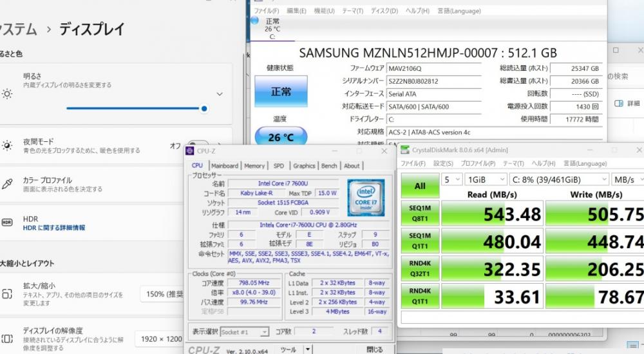
Task: Open the 1920 × 1200 resolution dropdown
Action: pyautogui.click(x=160, y=339)
